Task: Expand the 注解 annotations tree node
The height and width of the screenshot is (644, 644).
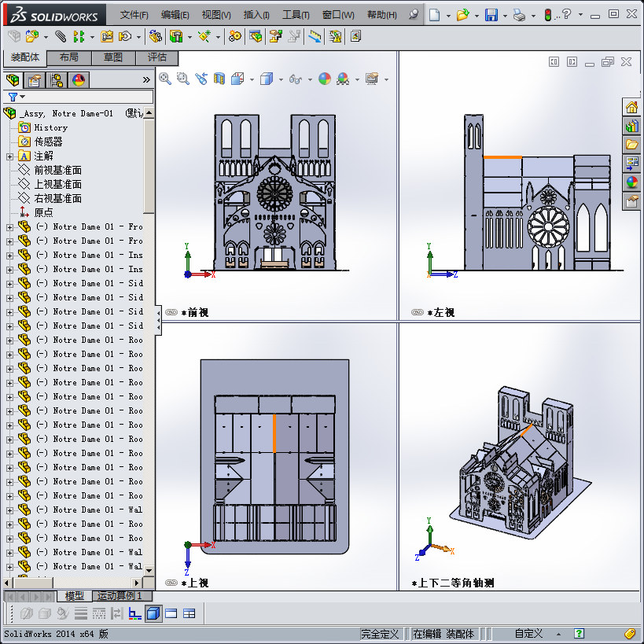Action: coord(9,156)
